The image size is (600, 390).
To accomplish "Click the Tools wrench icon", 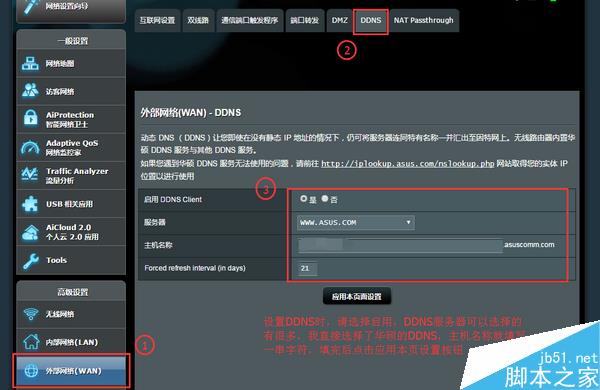I will 31,261.
